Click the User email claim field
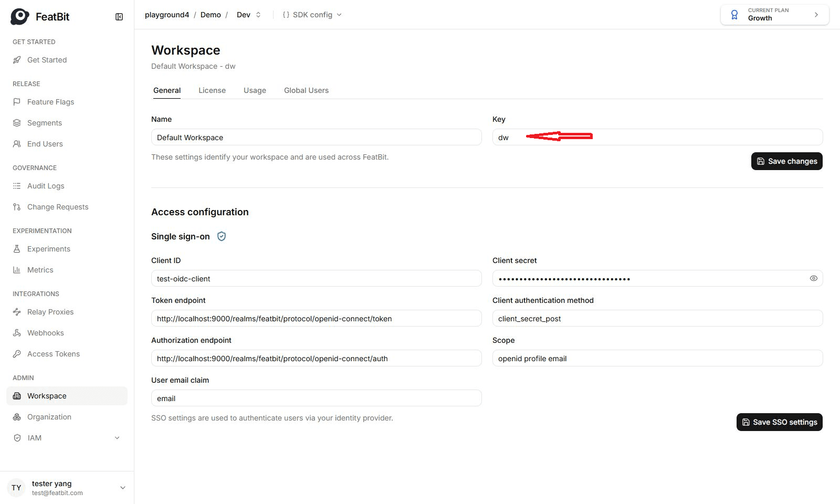840x504 pixels. [x=317, y=398]
